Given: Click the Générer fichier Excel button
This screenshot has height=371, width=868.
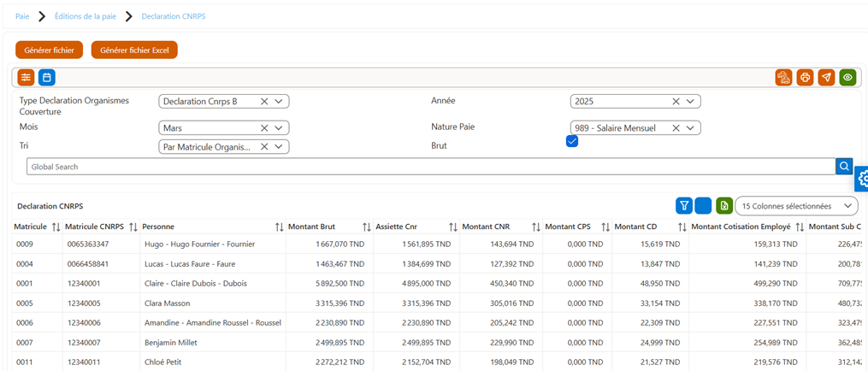Looking at the screenshot, I should (134, 50).
